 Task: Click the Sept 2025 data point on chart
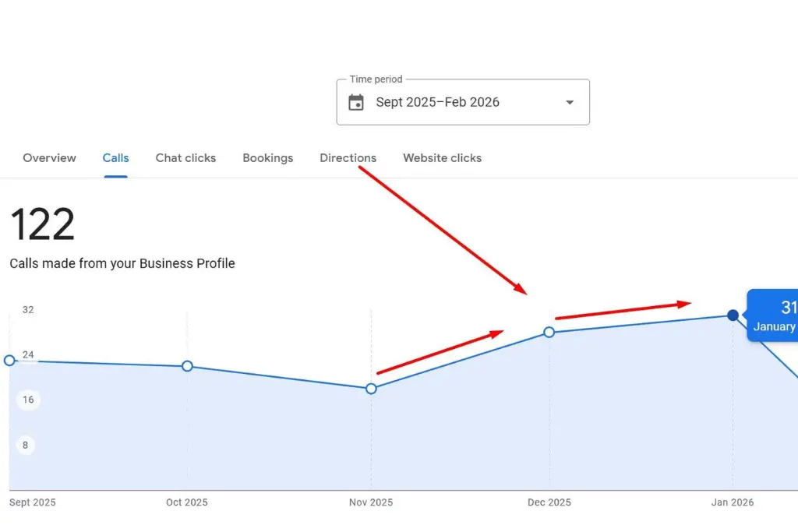click(x=9, y=360)
